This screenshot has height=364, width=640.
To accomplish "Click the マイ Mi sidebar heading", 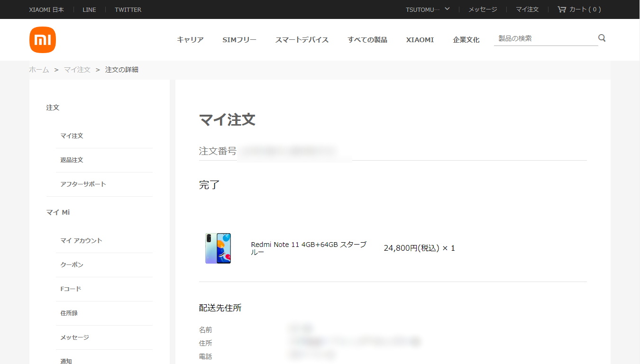I will click(x=58, y=212).
